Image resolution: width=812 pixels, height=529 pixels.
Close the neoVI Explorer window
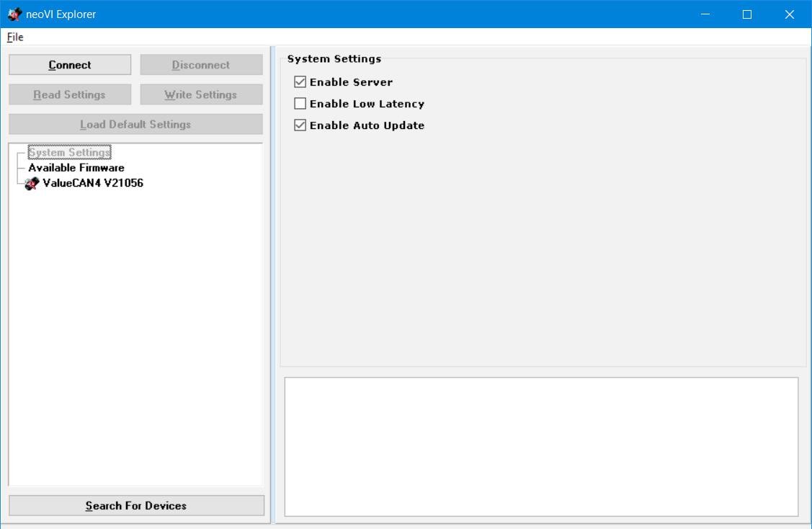coord(789,14)
